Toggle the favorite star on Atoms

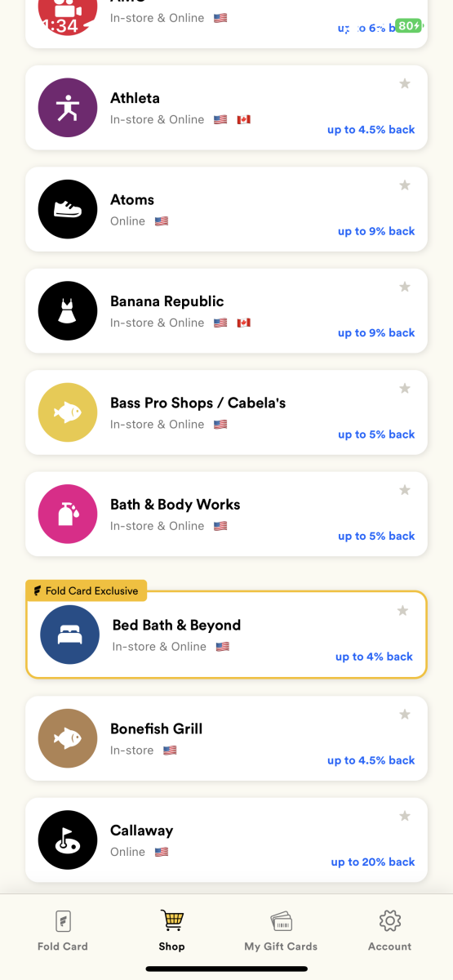point(405,185)
